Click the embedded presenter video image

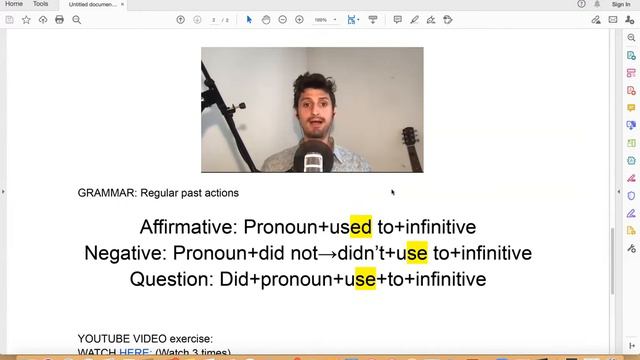(312, 110)
